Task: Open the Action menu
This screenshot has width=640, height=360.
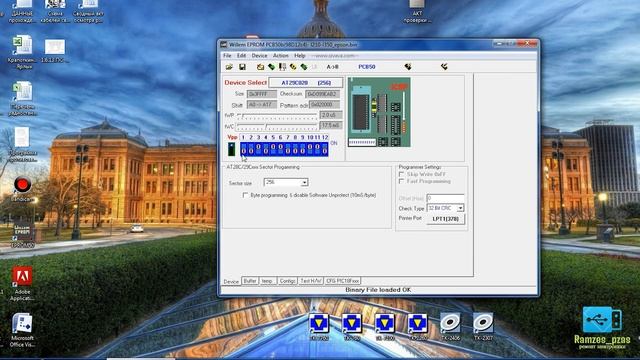Action: (x=280, y=56)
